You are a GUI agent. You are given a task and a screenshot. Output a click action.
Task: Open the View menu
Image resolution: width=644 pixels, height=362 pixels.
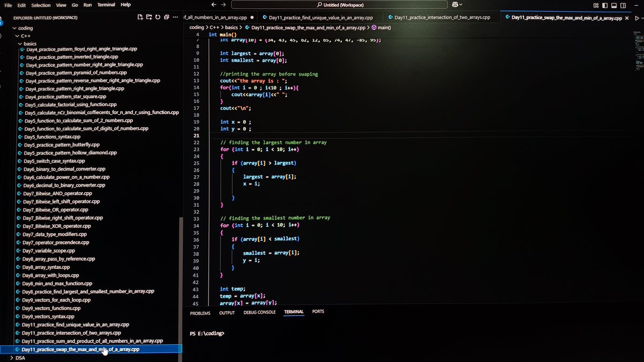point(61,5)
